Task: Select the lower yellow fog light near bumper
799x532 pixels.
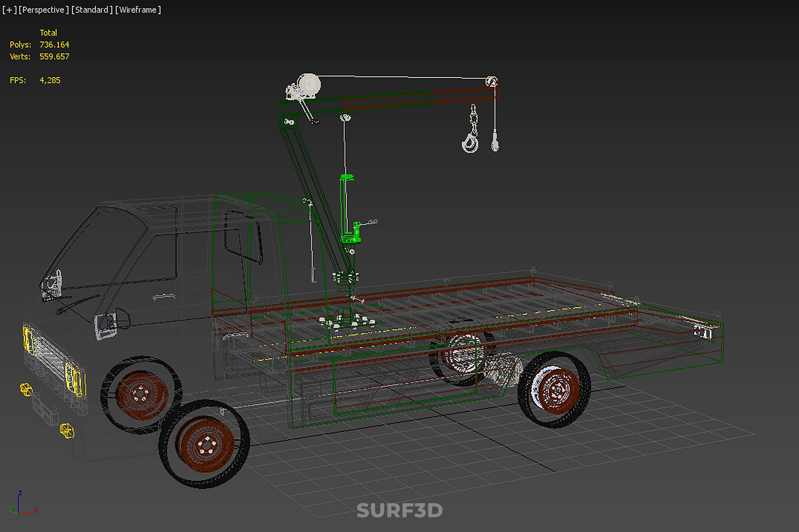Action: pyautogui.click(x=67, y=431)
